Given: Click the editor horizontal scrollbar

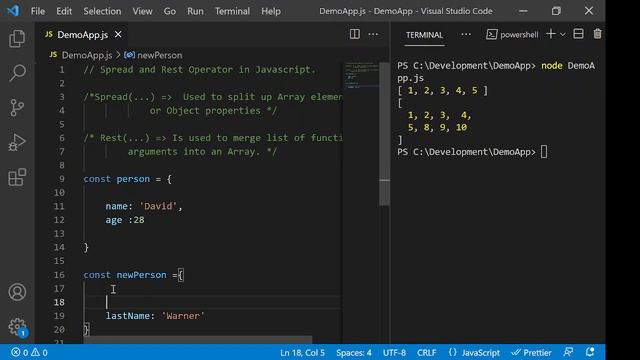Looking at the screenshot, I should 198,340.
